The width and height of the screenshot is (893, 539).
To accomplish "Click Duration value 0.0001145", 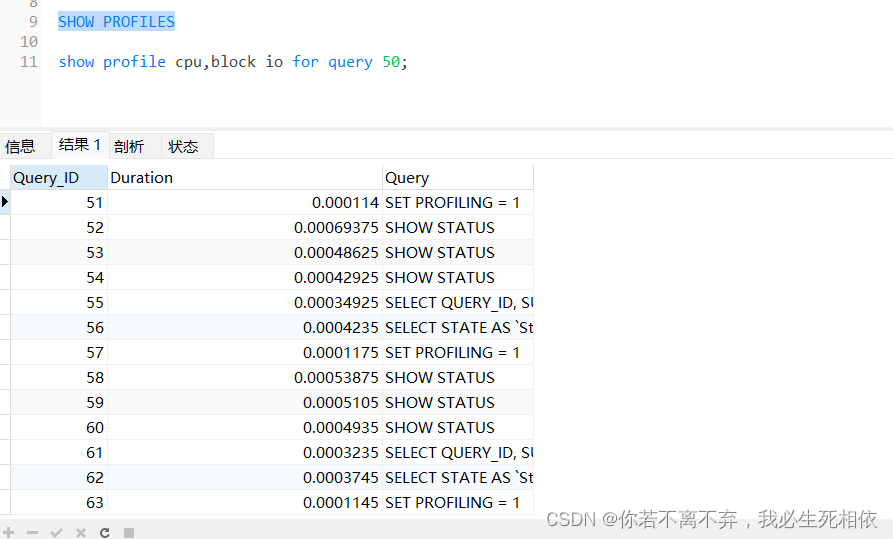I will 245,503.
